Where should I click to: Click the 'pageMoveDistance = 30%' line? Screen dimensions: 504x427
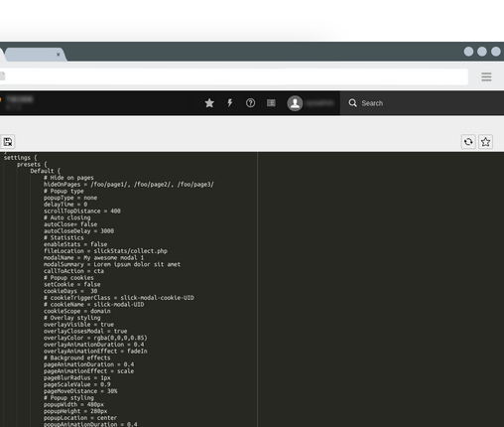tap(80, 391)
